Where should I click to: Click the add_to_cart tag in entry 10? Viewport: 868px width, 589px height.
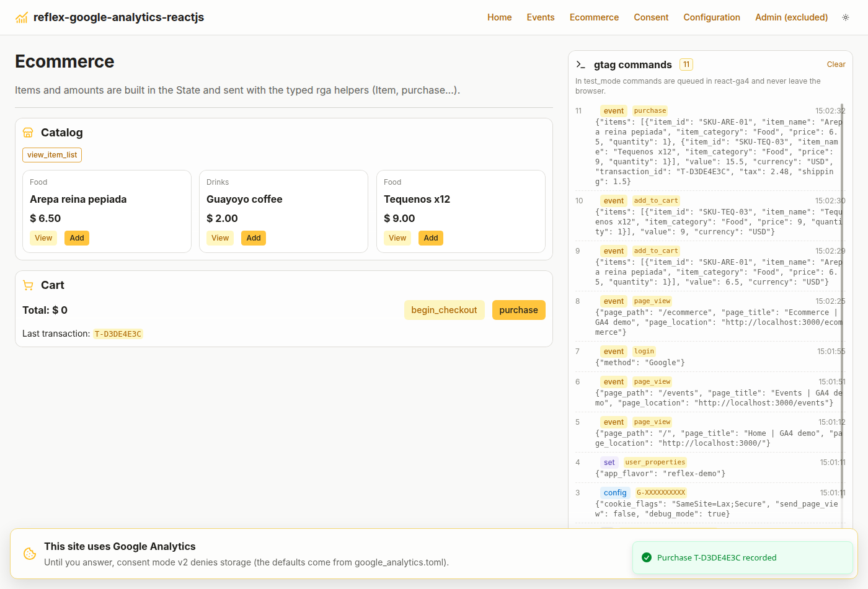(x=656, y=201)
